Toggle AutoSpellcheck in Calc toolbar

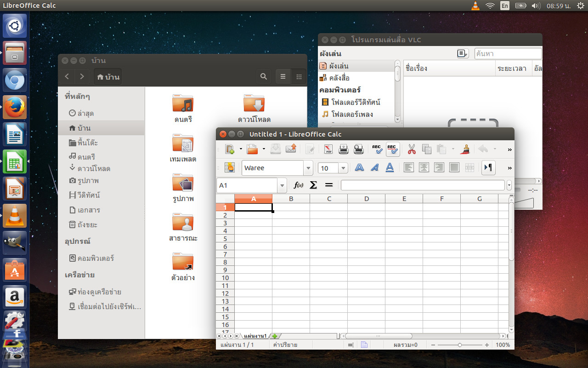point(392,149)
